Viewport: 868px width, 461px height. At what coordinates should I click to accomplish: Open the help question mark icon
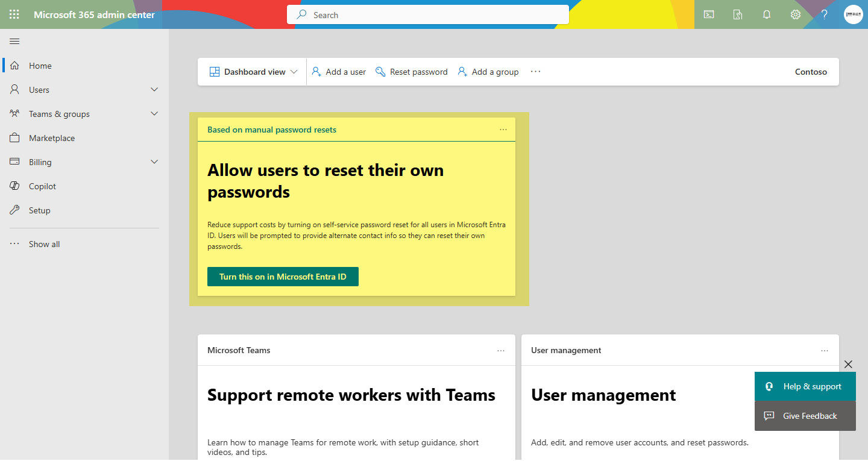pyautogui.click(x=825, y=14)
